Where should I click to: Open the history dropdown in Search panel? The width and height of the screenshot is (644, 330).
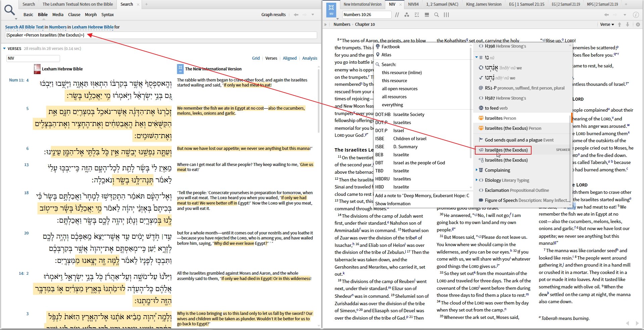point(313,15)
